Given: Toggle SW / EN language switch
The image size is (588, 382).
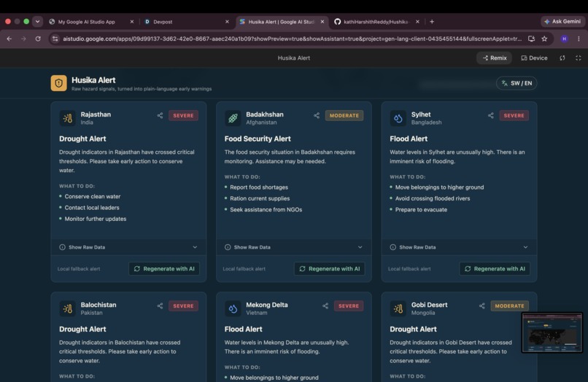Looking at the screenshot, I should 517,83.
